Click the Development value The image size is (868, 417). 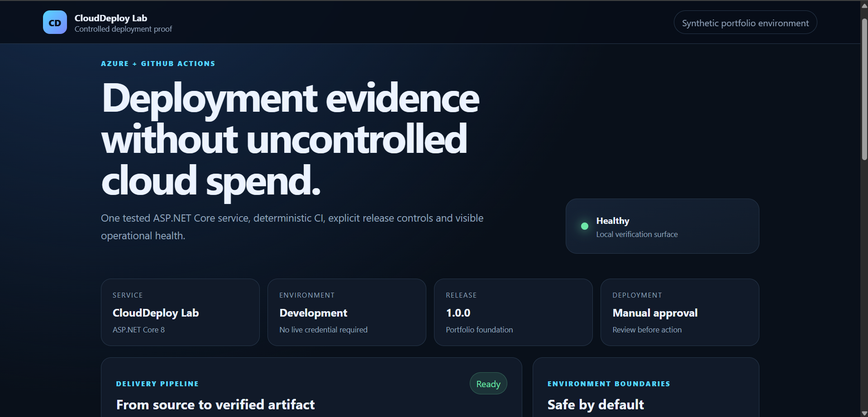pos(313,313)
